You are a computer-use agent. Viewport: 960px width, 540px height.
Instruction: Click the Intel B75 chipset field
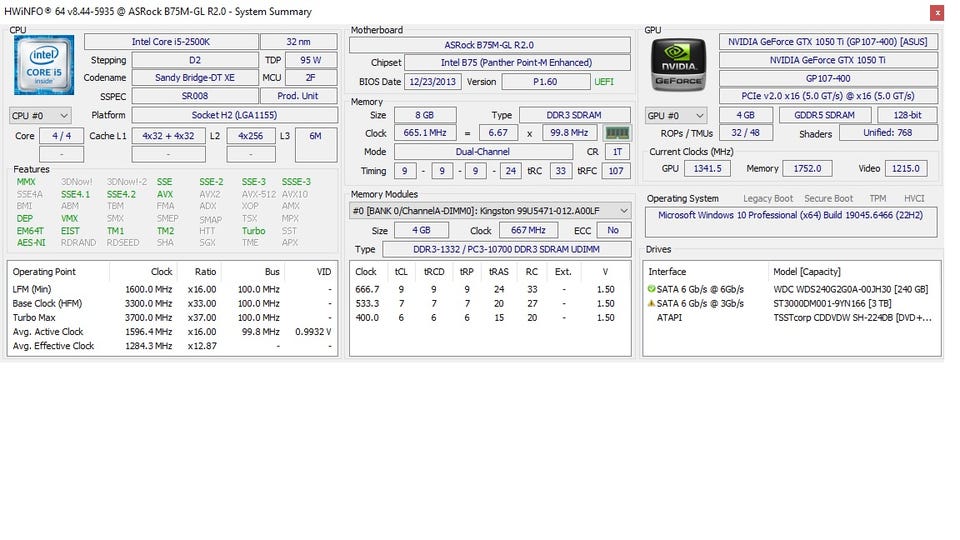pos(517,62)
